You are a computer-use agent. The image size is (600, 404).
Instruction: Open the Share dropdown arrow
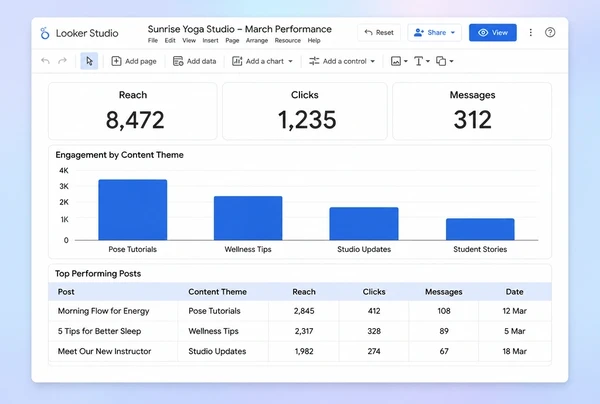(453, 33)
